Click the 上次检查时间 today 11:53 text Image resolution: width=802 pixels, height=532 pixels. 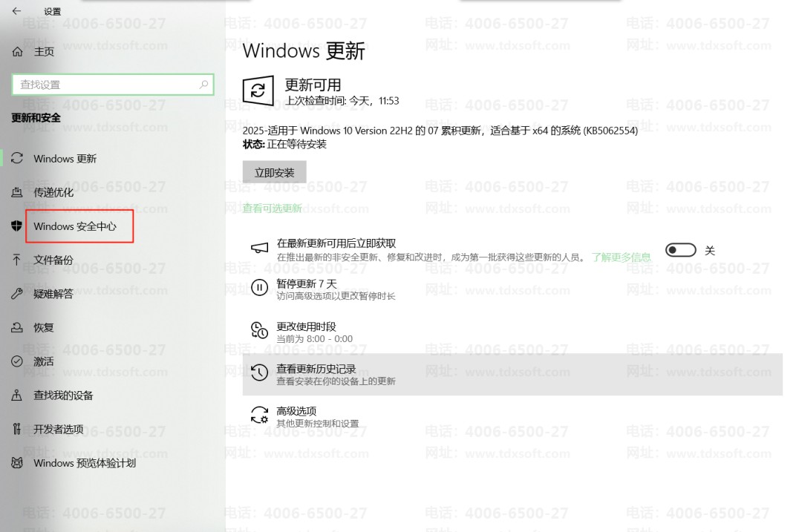[342, 101]
